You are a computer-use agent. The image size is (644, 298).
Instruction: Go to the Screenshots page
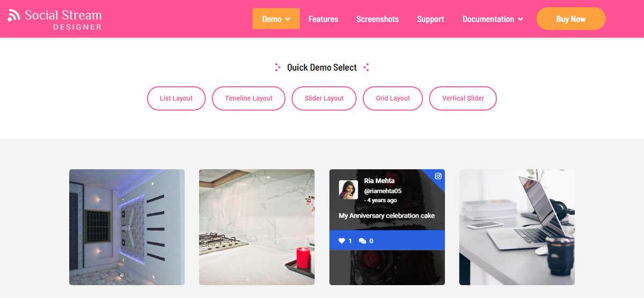377,19
